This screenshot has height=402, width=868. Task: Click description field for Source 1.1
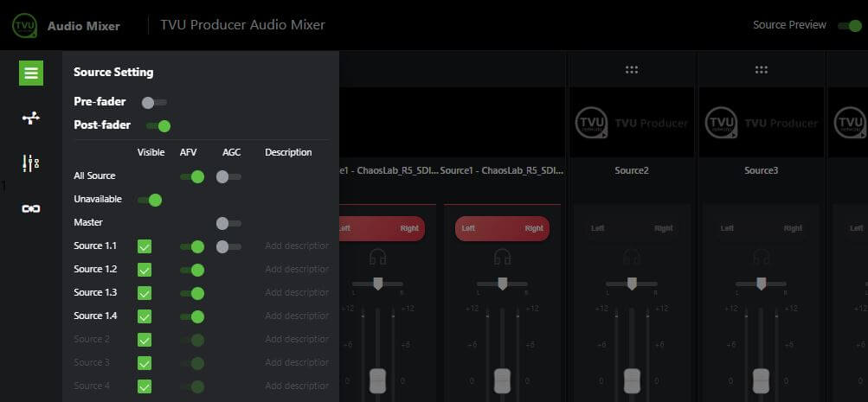297,246
